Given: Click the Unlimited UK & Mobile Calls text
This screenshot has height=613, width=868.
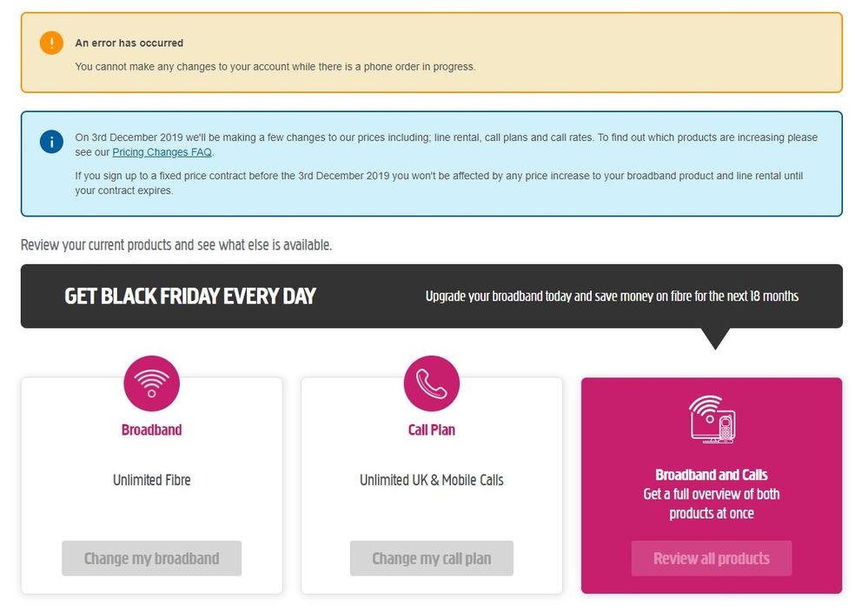Looking at the screenshot, I should [432, 480].
